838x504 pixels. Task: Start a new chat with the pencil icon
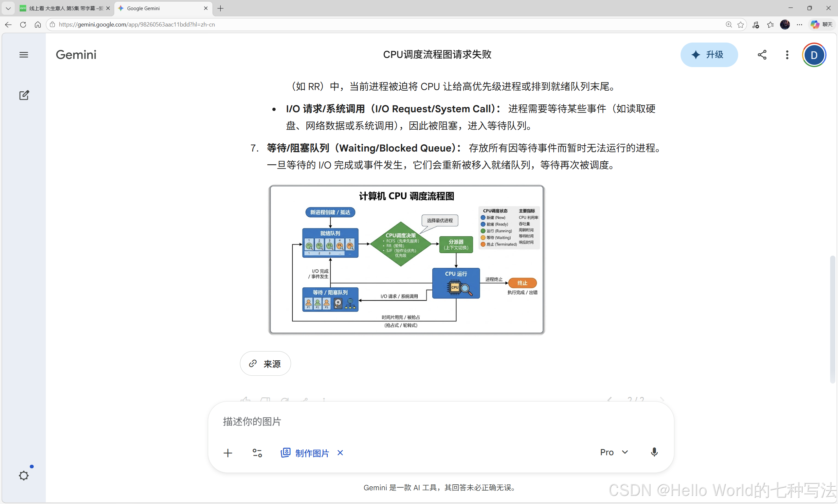click(24, 95)
